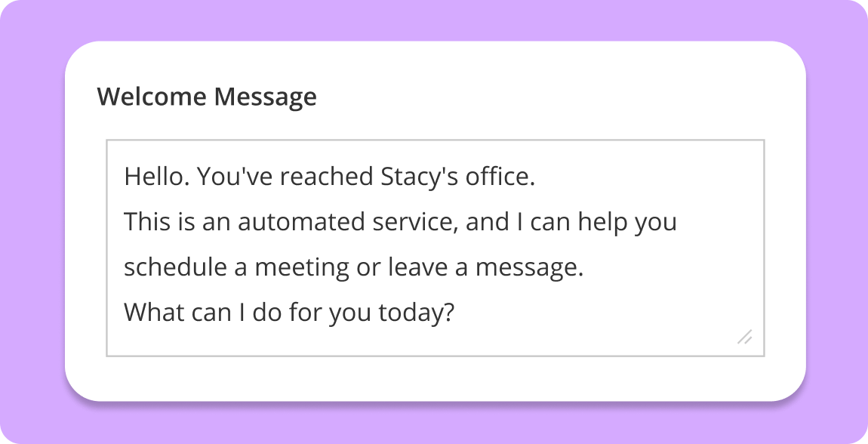Click the word "Message" in the heading

(x=264, y=97)
